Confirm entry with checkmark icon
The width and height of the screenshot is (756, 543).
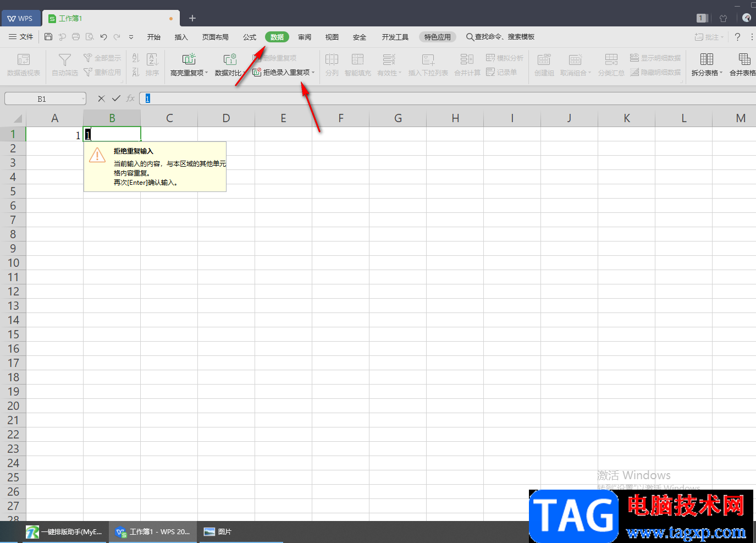tap(116, 98)
